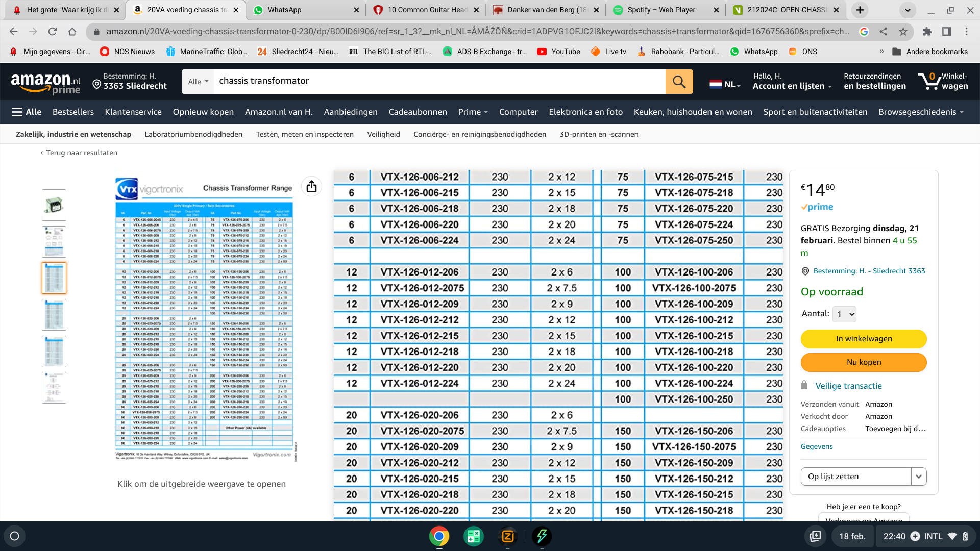The image size is (980, 551).
Task: Click Bestemming Sliedrecht 3363 link
Action: click(x=869, y=271)
